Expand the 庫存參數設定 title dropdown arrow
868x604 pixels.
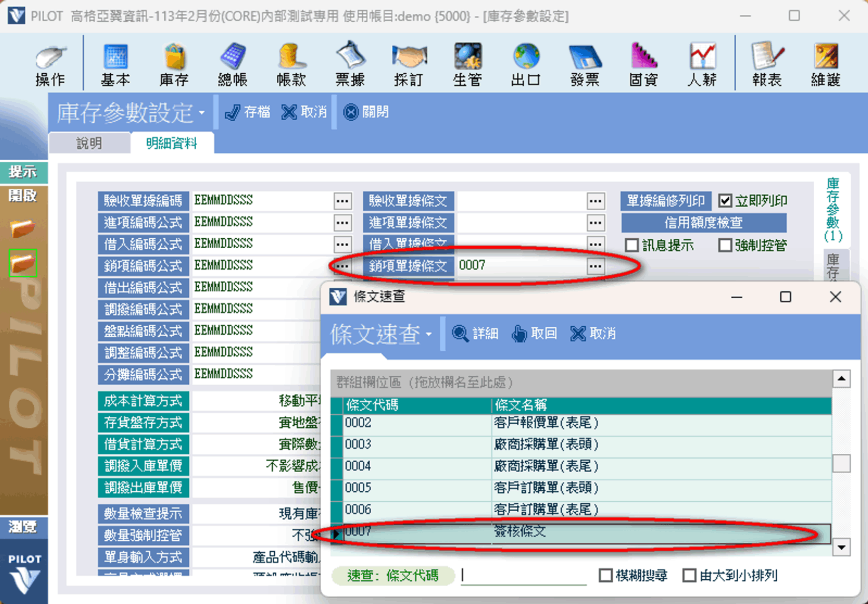[202, 113]
